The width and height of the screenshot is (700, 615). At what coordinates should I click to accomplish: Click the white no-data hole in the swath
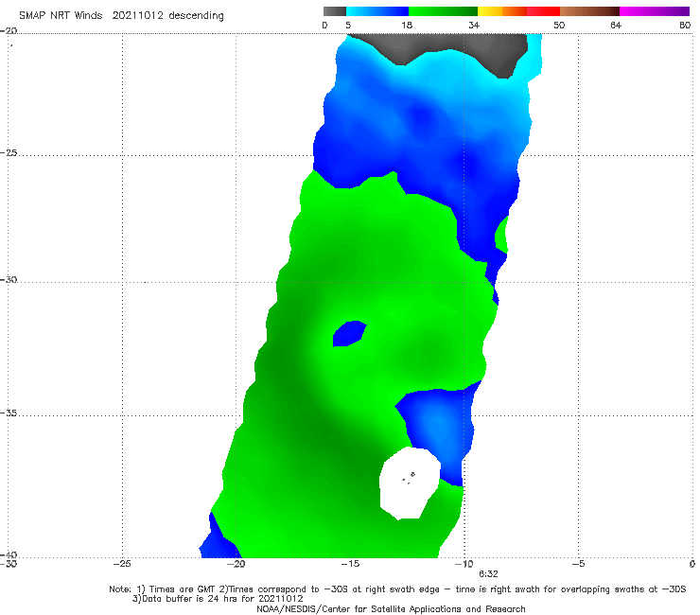(x=410, y=483)
